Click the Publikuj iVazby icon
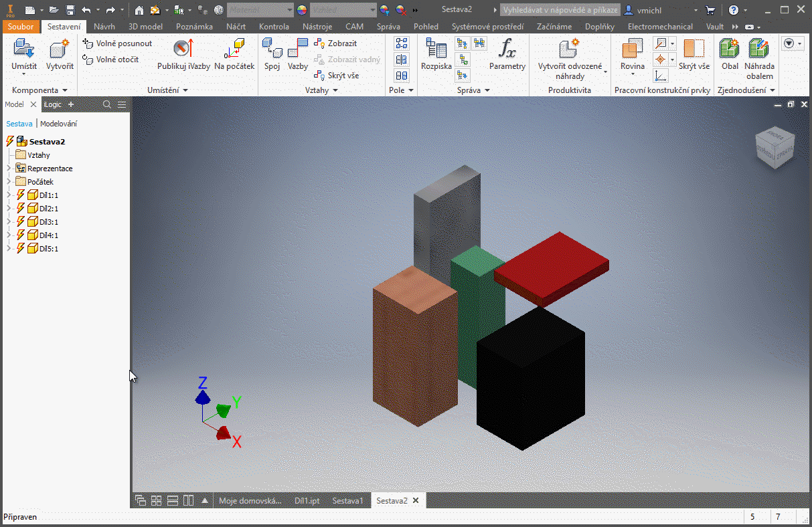 click(x=183, y=50)
